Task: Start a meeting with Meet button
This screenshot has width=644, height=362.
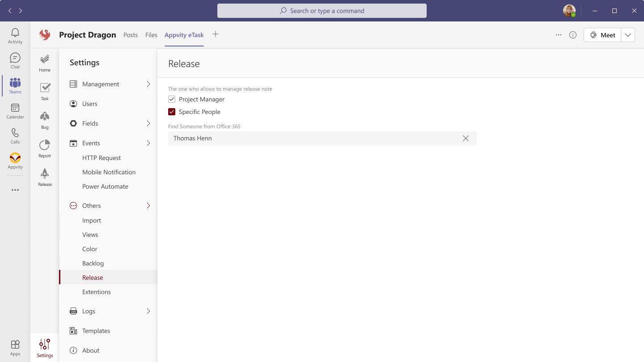Action: pos(602,35)
